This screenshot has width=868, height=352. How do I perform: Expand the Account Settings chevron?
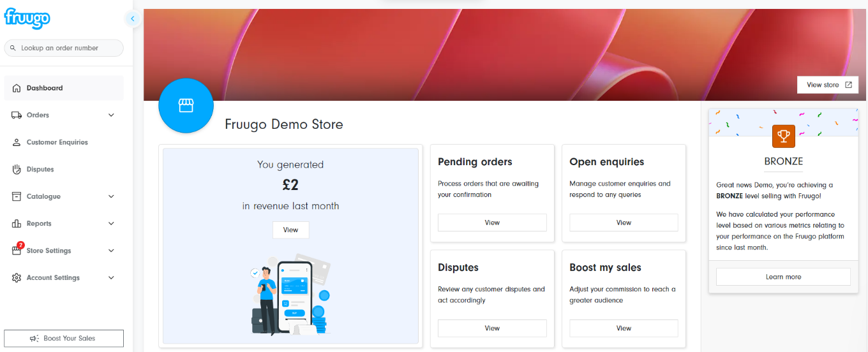point(111,278)
